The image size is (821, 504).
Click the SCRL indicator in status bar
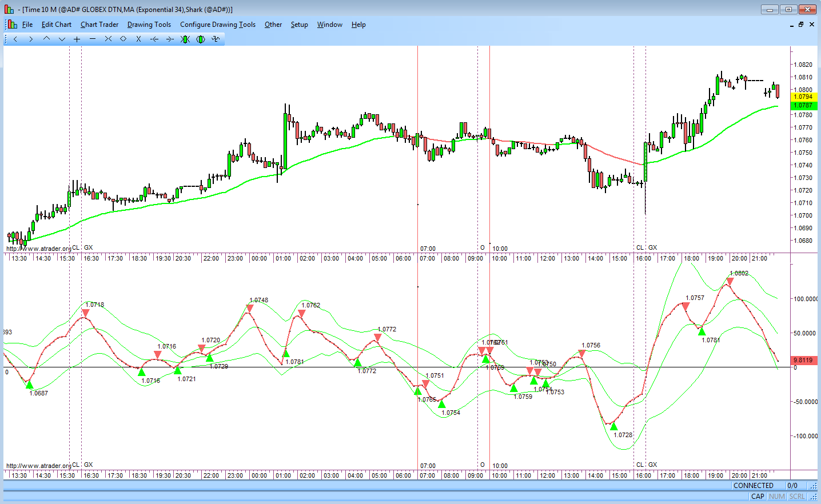[797, 497]
